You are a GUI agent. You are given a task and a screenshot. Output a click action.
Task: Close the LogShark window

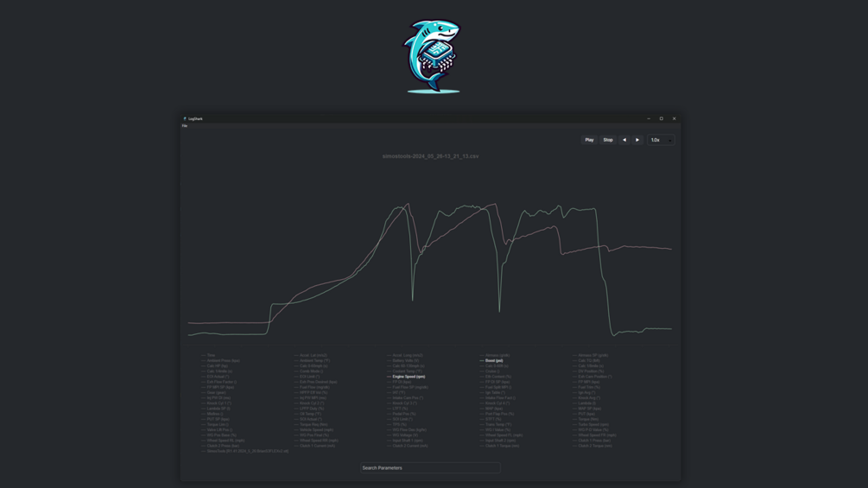click(674, 118)
